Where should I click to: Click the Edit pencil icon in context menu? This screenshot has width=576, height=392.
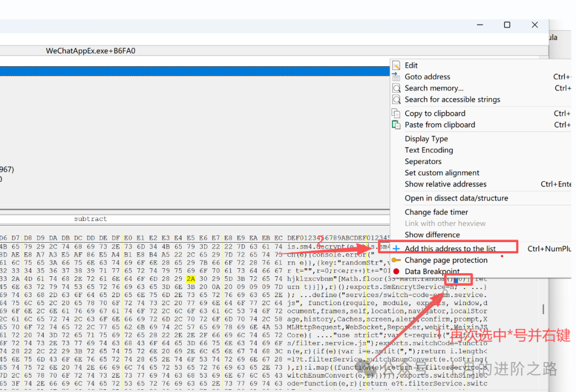point(396,66)
